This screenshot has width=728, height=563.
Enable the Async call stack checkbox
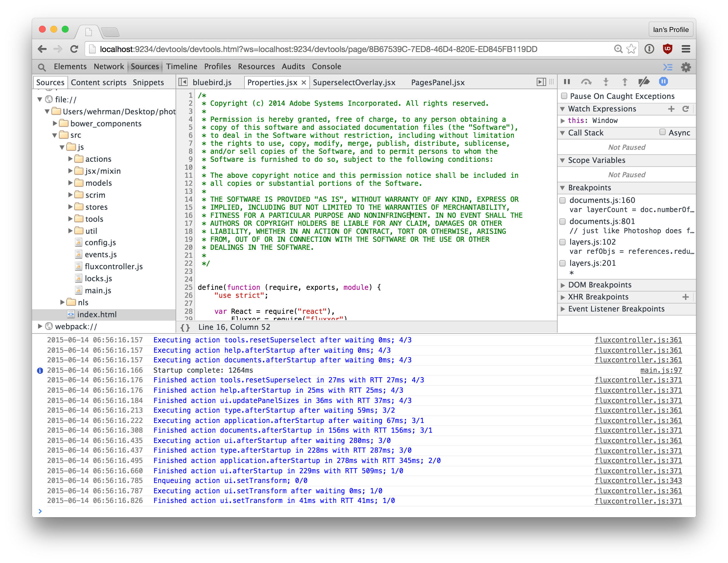click(x=662, y=132)
